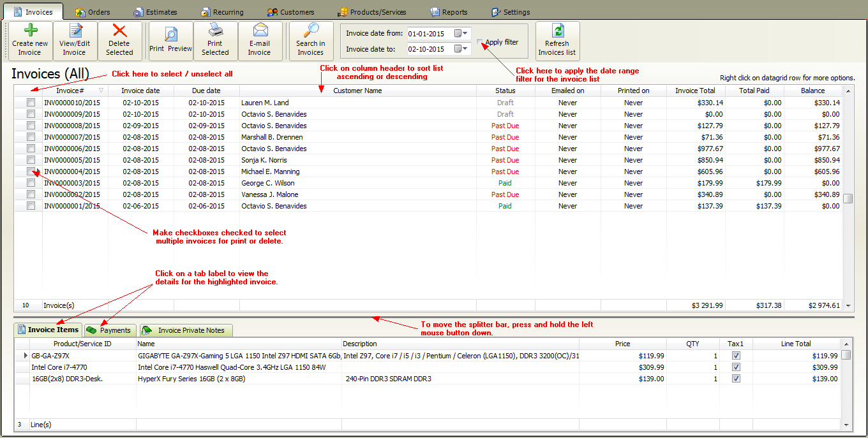
Task: Click the Orders tab icon
Action: click(80, 12)
